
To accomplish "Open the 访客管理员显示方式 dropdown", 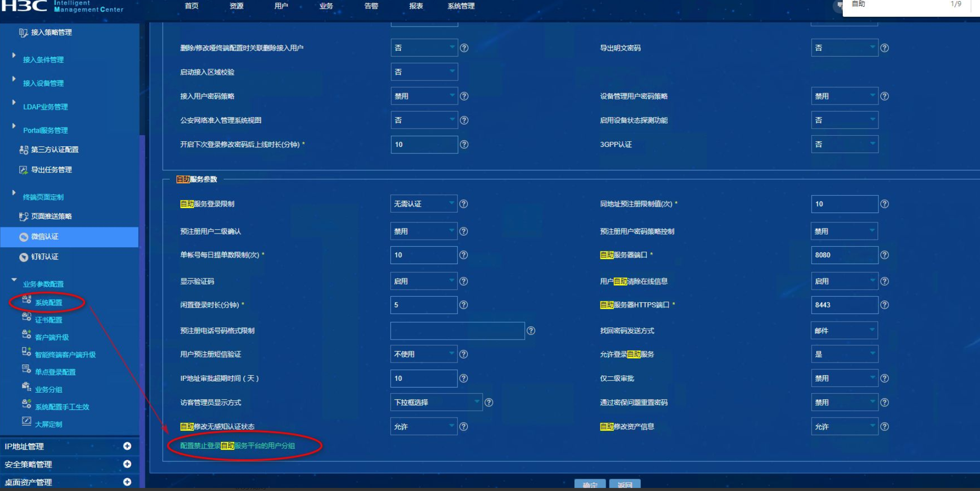I will 436,403.
